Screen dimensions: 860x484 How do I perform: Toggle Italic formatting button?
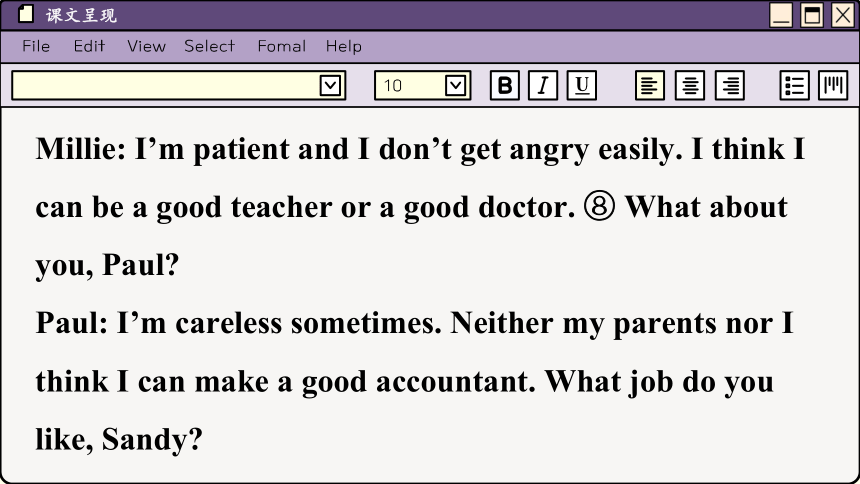pos(543,85)
